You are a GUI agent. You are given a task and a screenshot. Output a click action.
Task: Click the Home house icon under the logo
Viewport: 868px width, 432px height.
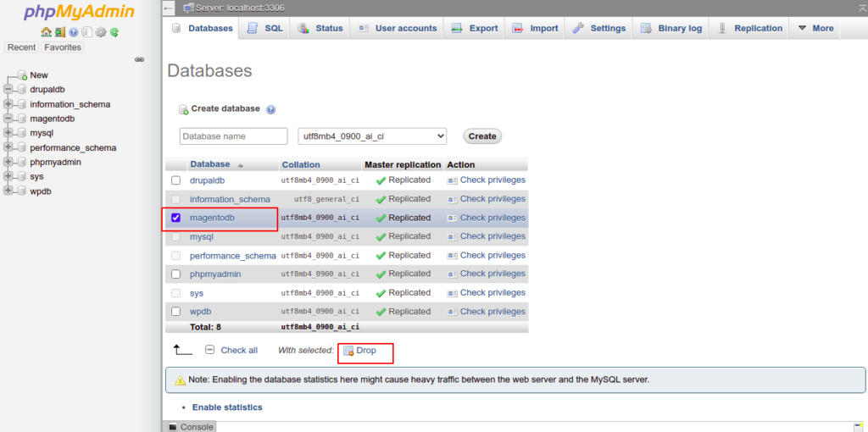click(x=46, y=32)
